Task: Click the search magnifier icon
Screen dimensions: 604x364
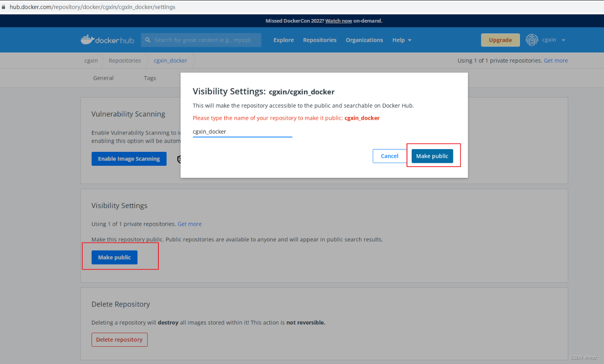Action: [x=148, y=40]
